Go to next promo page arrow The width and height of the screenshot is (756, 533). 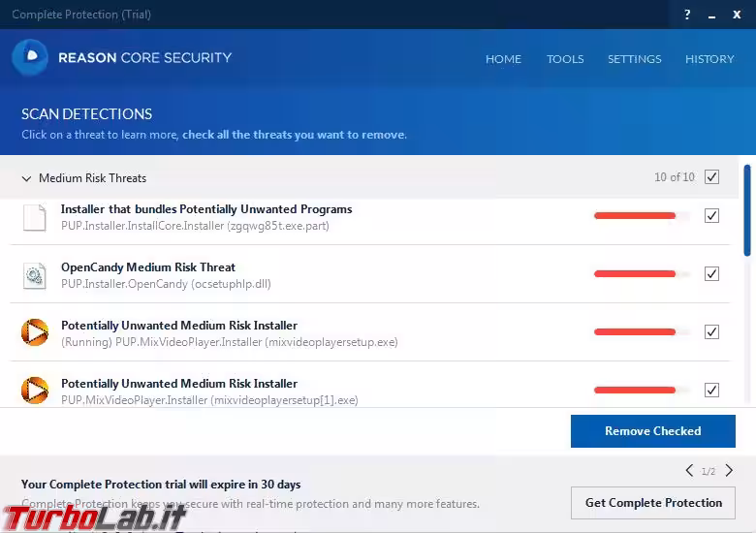tap(729, 471)
